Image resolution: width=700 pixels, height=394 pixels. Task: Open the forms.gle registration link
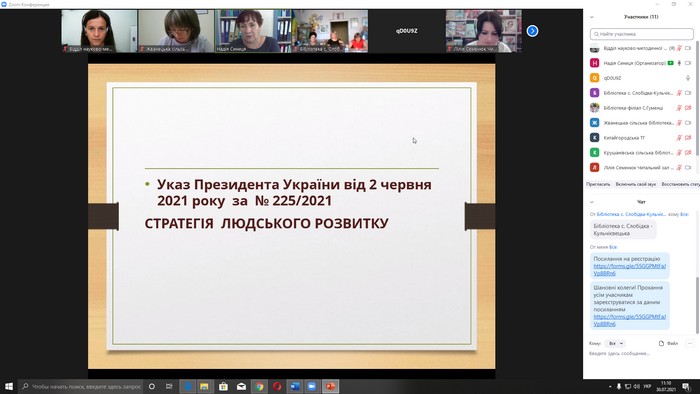point(629,270)
